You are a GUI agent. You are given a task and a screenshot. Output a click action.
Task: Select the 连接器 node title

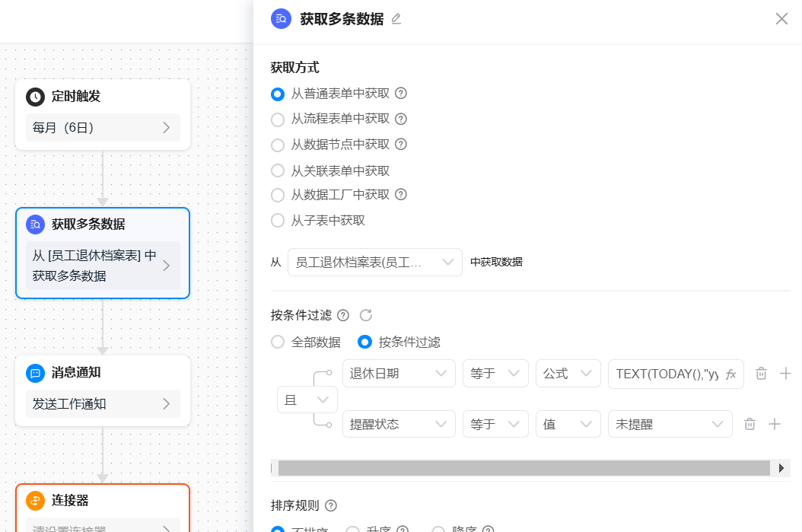pyautogui.click(x=69, y=500)
